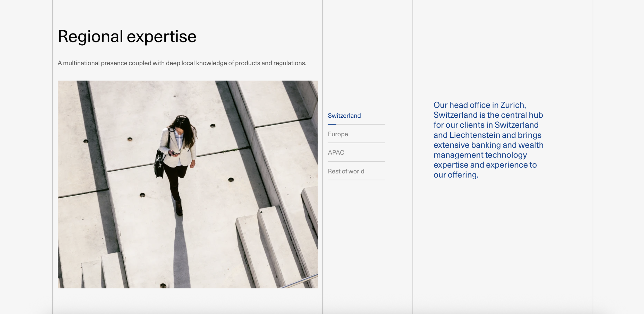Click the word Zurich in the description

(x=512, y=105)
